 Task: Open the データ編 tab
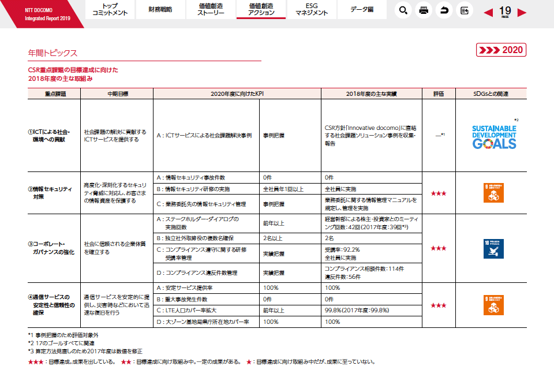click(362, 10)
